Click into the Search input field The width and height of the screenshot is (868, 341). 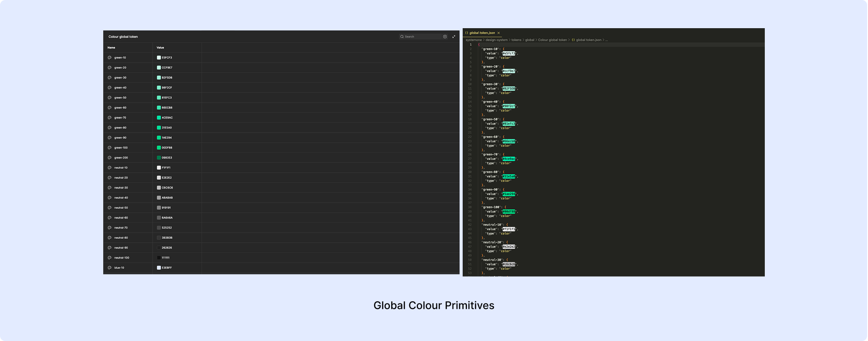[x=422, y=37]
